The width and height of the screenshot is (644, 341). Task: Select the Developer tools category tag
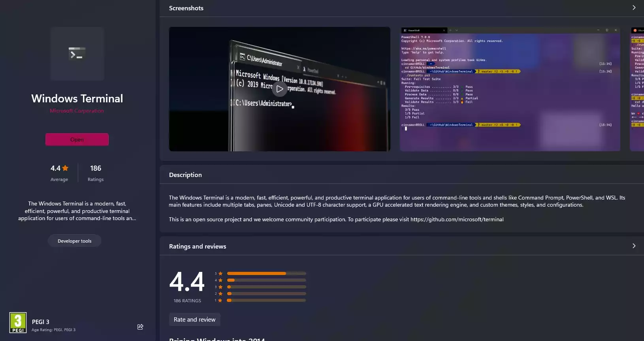tap(75, 241)
